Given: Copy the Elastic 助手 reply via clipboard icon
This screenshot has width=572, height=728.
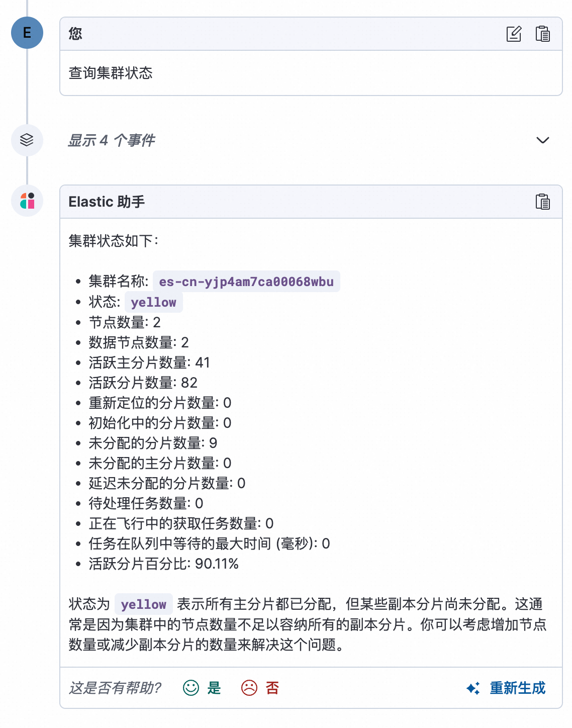Looking at the screenshot, I should 543,201.
